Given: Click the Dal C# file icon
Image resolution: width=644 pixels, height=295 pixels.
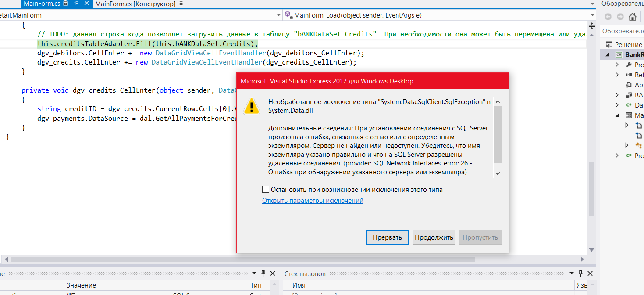Looking at the screenshot, I should tap(629, 105).
